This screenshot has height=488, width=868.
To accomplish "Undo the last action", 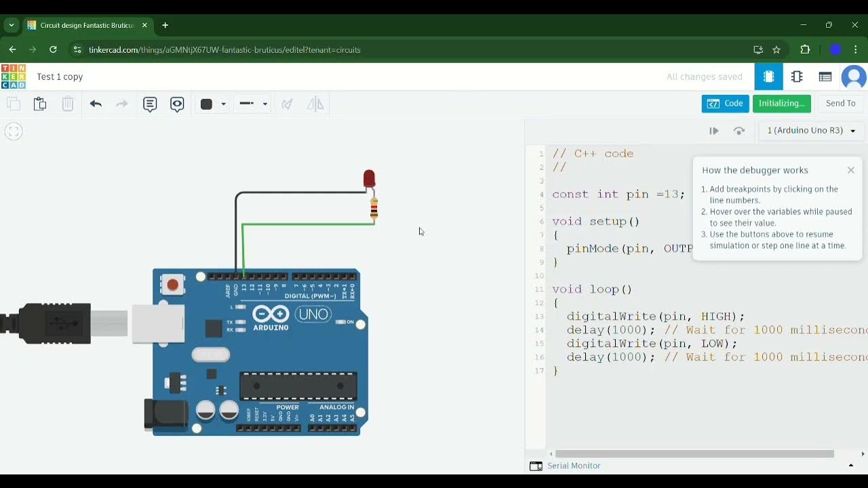I will point(96,104).
